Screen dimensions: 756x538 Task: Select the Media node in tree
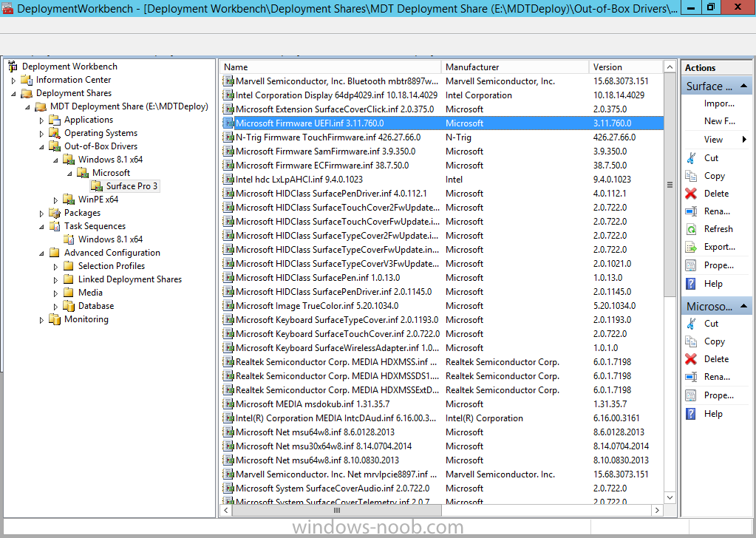tap(90, 293)
